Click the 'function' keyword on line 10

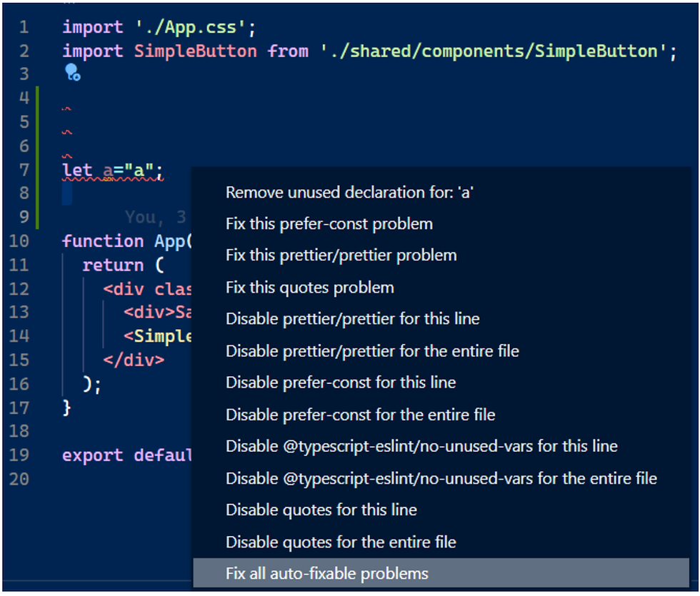coord(103,241)
